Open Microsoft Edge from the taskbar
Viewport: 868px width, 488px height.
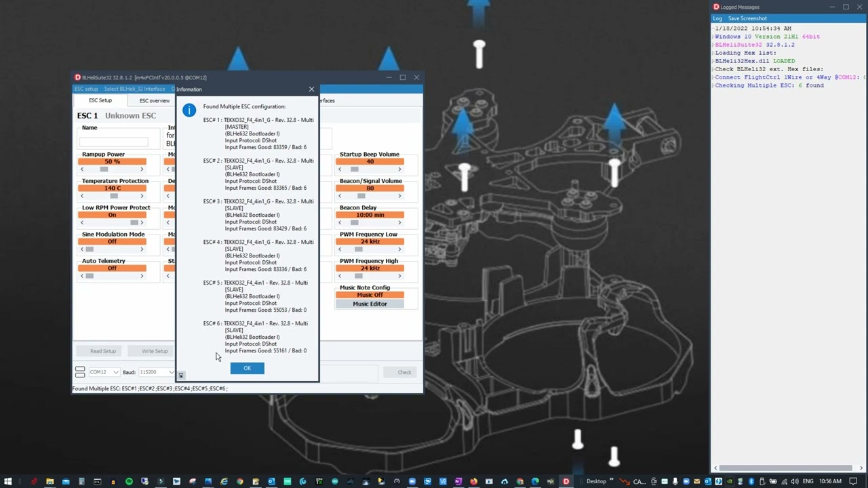click(535, 481)
